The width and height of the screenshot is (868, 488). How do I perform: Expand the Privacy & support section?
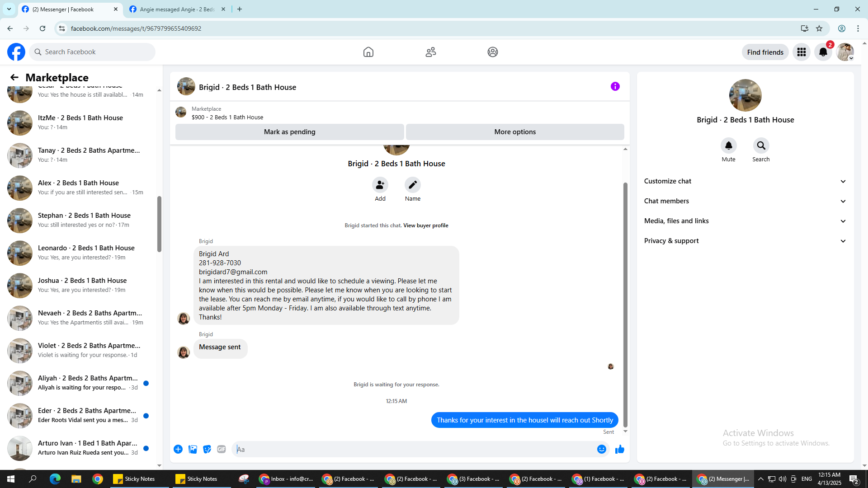tap(745, 241)
